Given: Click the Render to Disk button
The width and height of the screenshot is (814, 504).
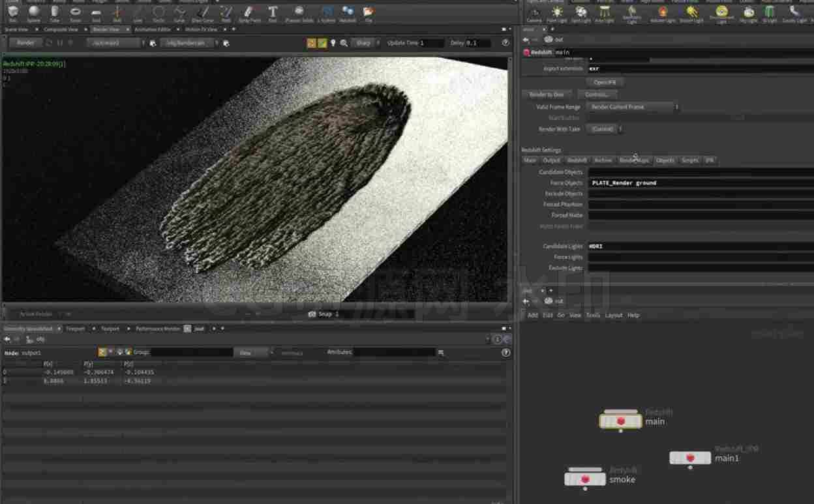Looking at the screenshot, I should pyautogui.click(x=546, y=95).
